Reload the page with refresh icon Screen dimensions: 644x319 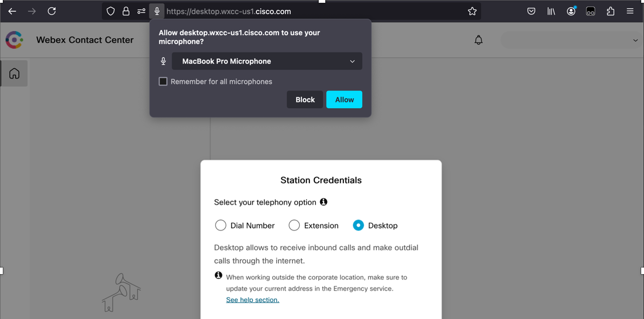[x=52, y=11]
